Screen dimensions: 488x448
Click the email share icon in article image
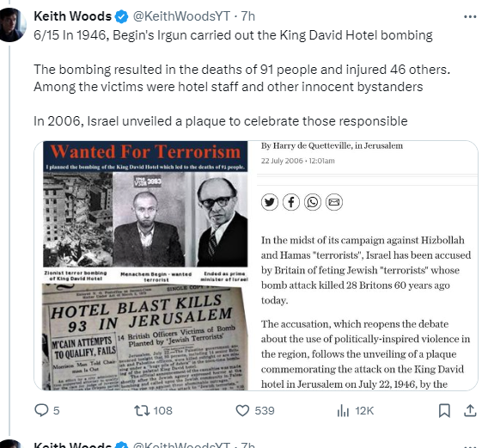click(x=334, y=202)
